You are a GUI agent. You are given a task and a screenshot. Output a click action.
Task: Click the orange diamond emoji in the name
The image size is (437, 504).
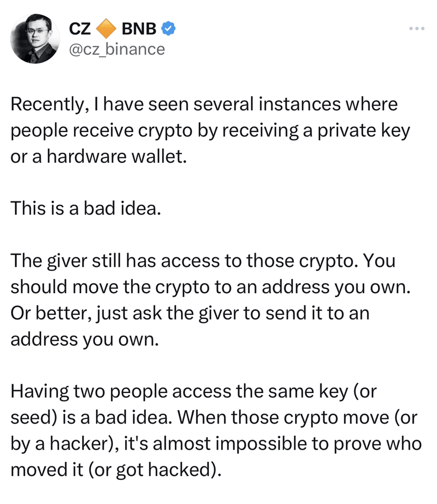(106, 29)
